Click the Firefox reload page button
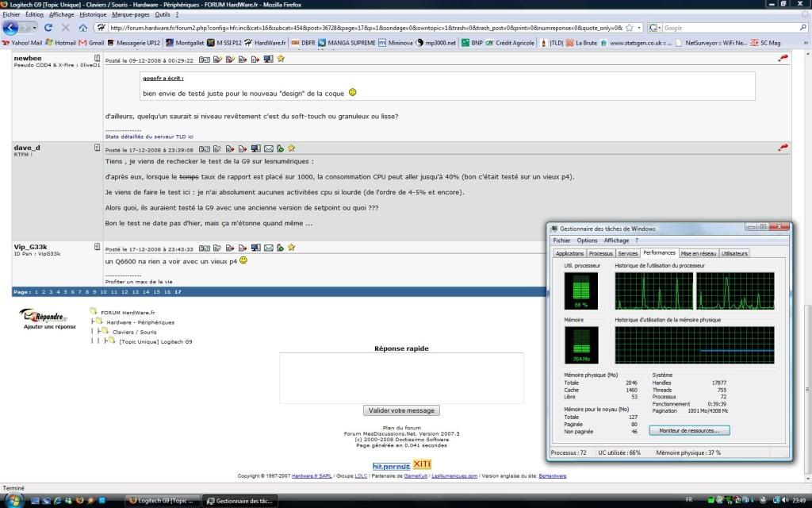The width and height of the screenshot is (812, 508). 48,28
